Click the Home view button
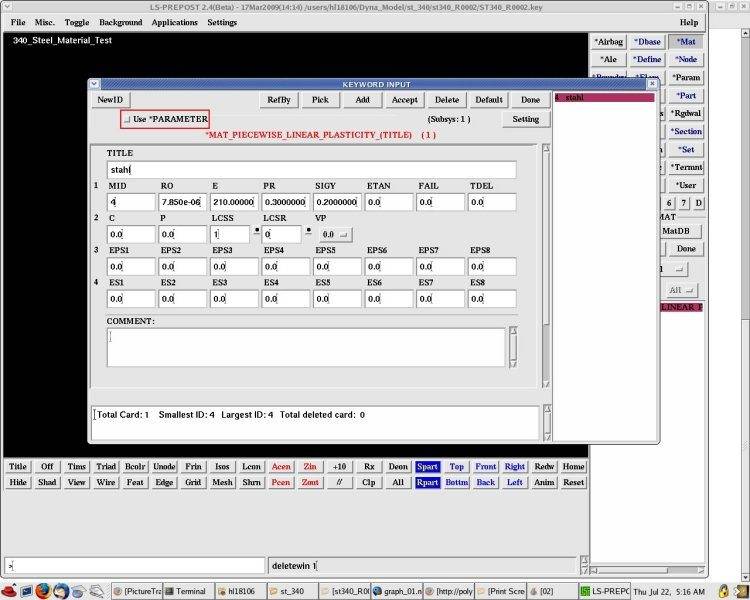Viewport: 750px width, 600px height. point(574,467)
